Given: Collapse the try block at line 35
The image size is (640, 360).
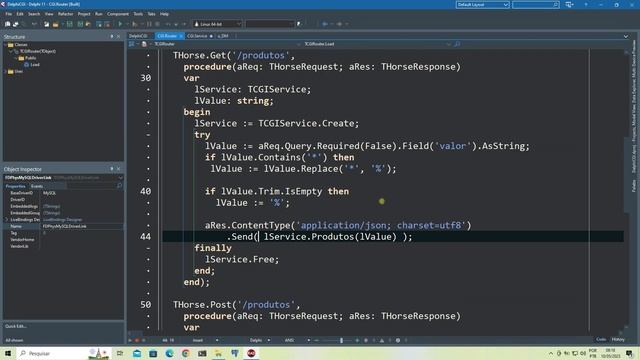Looking at the screenshot, I should coord(148,135).
